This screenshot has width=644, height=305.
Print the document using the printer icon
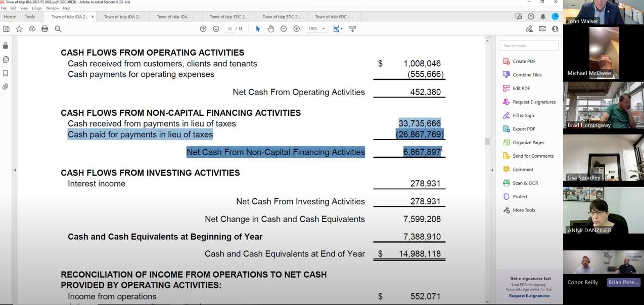(45, 29)
